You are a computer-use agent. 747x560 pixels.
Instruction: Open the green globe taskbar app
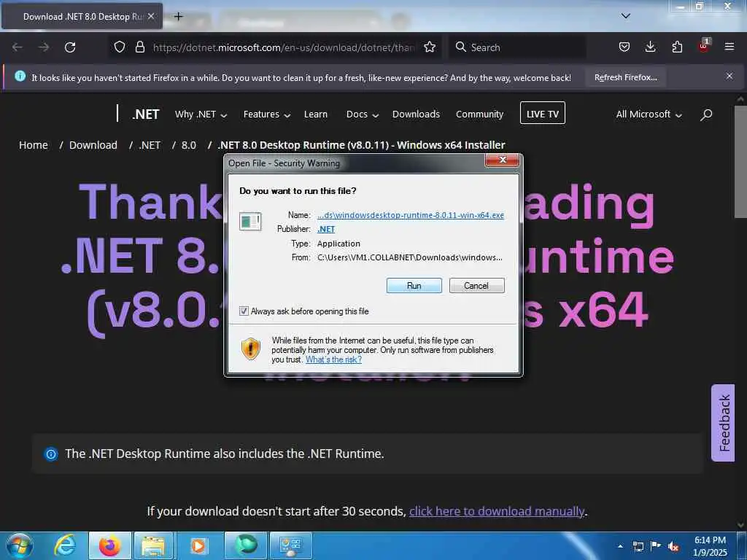(x=246, y=545)
